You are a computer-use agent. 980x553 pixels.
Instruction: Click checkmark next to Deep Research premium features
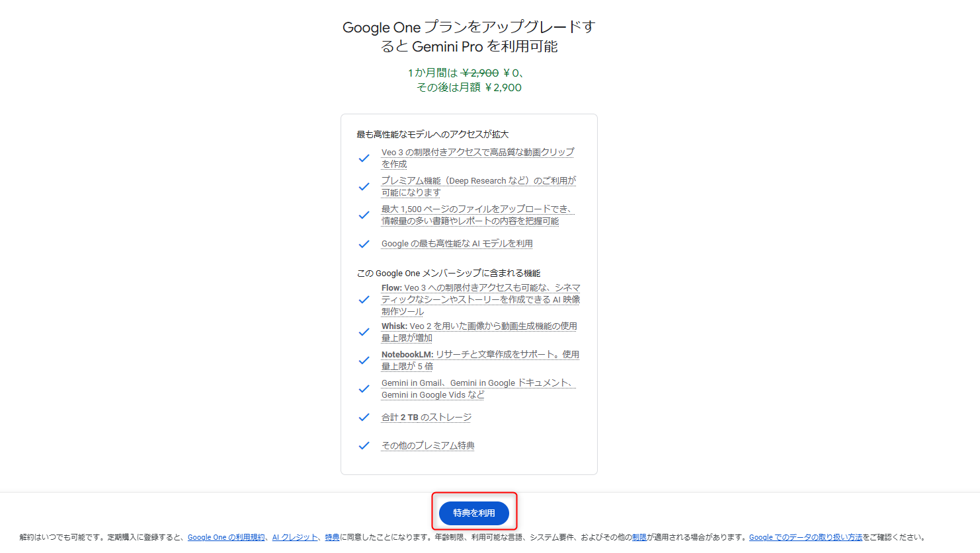point(364,187)
